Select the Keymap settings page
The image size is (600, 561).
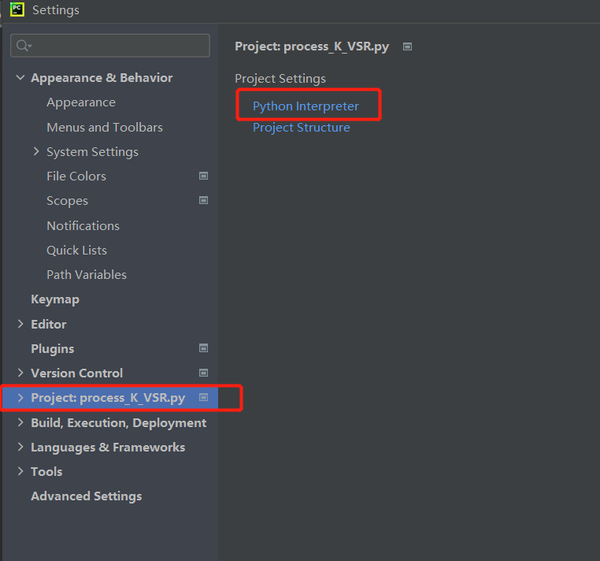pos(55,299)
